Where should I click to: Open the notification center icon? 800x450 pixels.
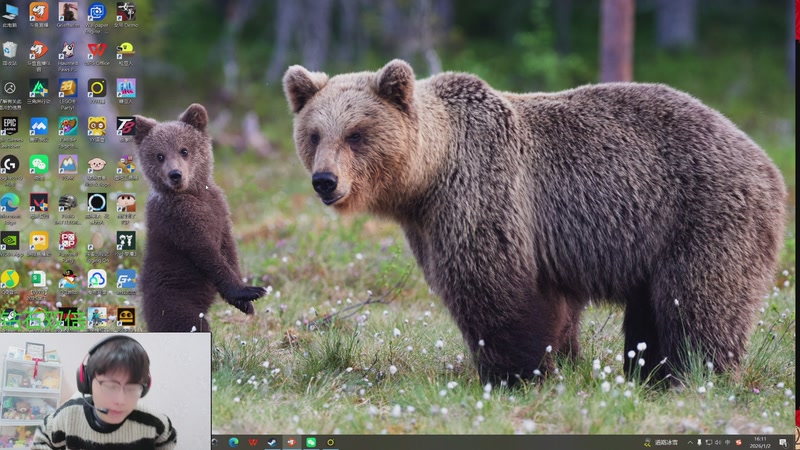click(783, 442)
